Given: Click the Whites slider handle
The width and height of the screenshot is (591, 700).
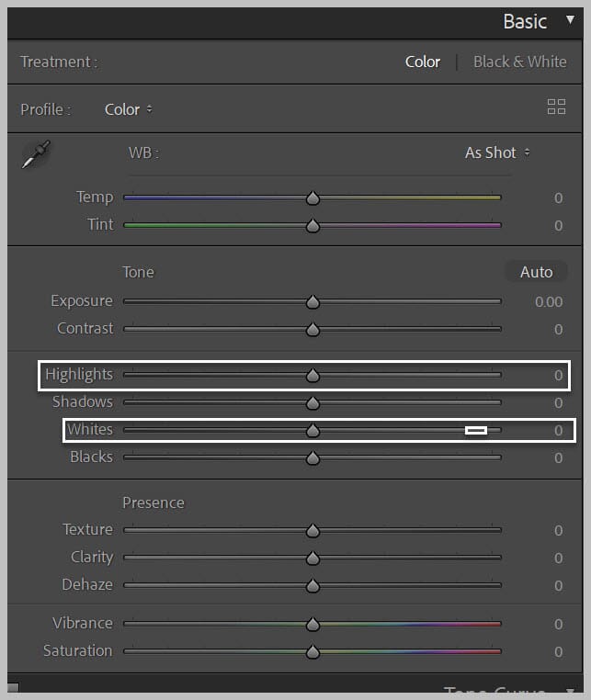Looking at the screenshot, I should (x=313, y=430).
